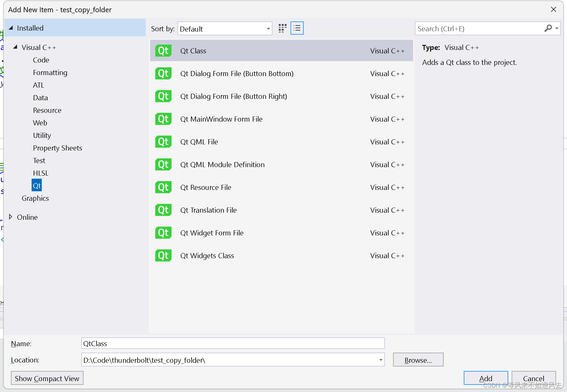Select Qt QML File template
Viewport: 567px width, 392px height.
pos(199,142)
